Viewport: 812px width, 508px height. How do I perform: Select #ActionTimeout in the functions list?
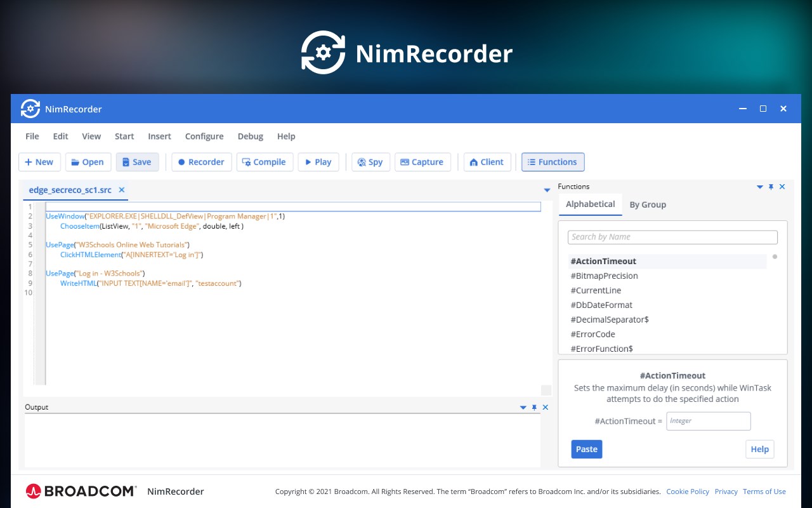click(x=667, y=261)
